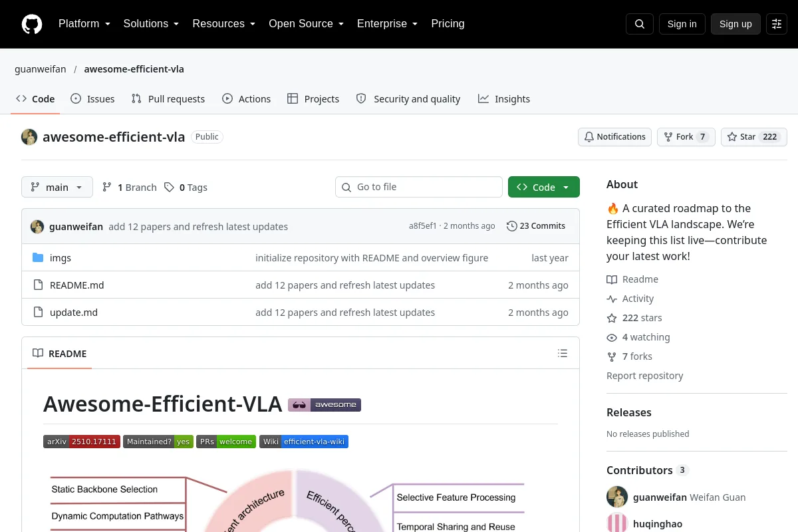This screenshot has width=798, height=532.
Task: Click the eye icon next to 4 watching
Action: (x=612, y=337)
